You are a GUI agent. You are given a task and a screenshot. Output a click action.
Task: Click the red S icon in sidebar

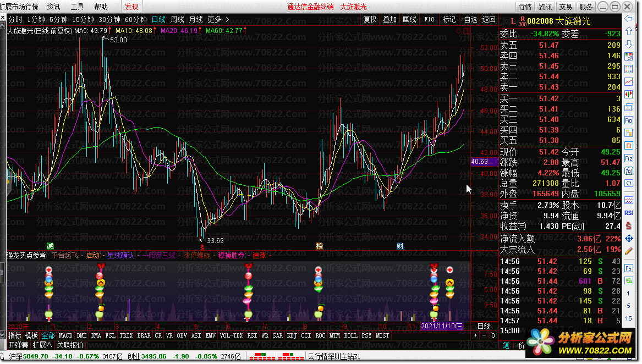(628, 225)
